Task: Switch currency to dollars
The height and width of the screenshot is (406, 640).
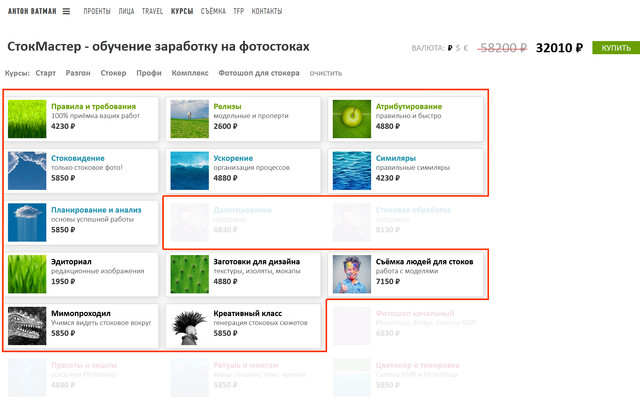Action: (x=459, y=48)
